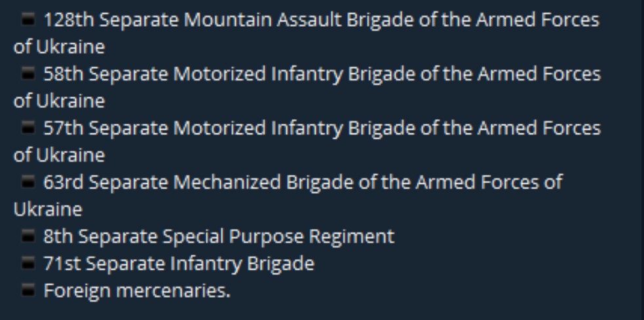
Task: Click the bullet icon before 128th Separate Mountain Assault
Action: coord(28,20)
